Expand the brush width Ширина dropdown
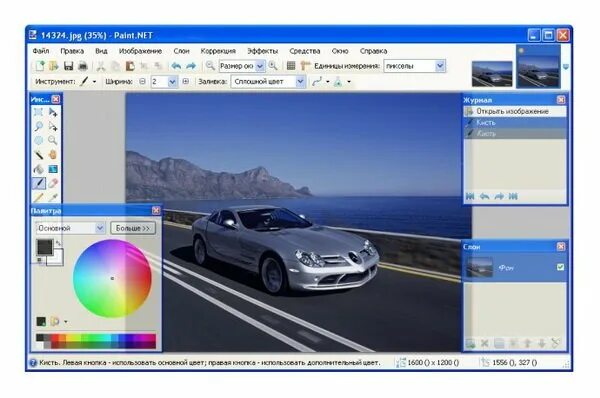 coord(172,82)
